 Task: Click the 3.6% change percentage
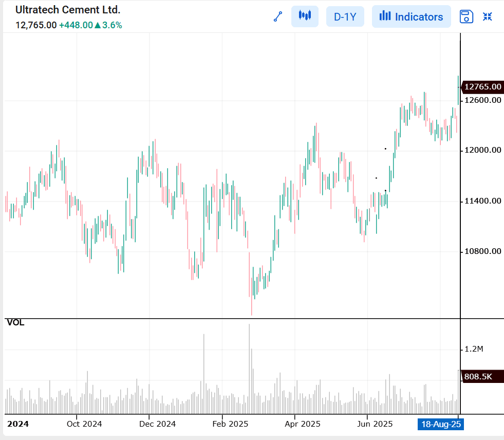(x=112, y=25)
